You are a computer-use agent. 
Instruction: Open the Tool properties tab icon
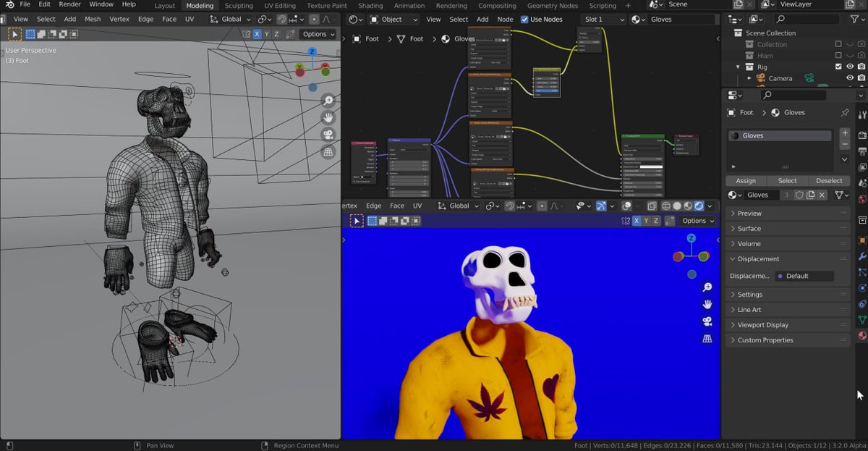pos(861,115)
